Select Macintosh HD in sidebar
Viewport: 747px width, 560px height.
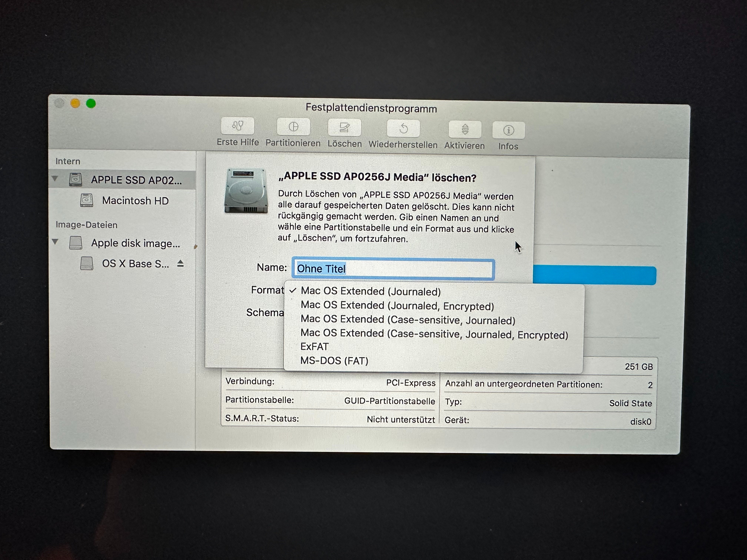135,201
